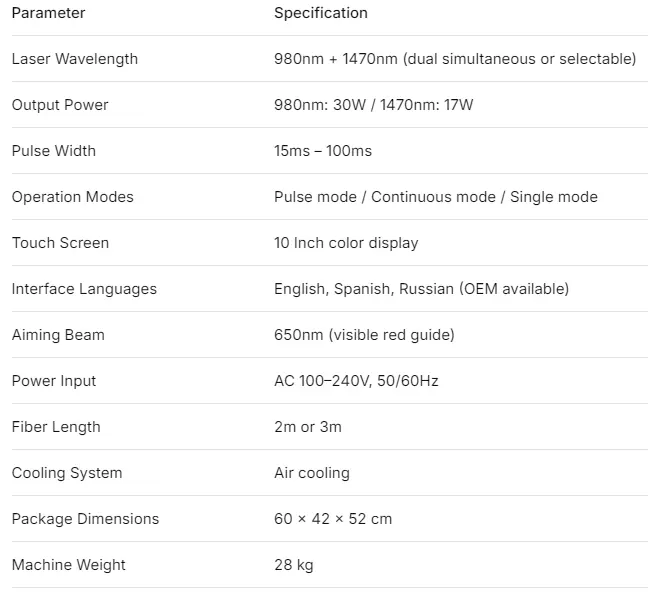The width and height of the screenshot is (648, 594).
Task: Select the AC 100–240V, 50/60Hz value
Action: click(x=356, y=381)
